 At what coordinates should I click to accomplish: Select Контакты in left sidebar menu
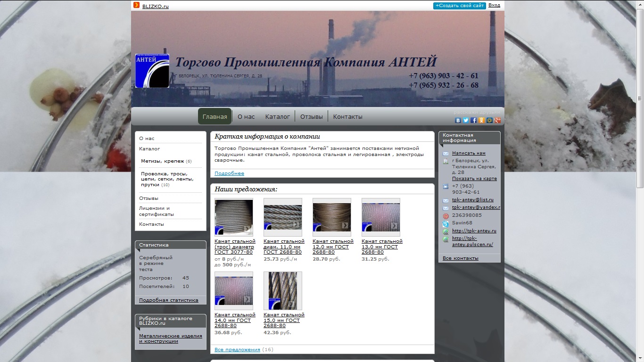(x=151, y=224)
